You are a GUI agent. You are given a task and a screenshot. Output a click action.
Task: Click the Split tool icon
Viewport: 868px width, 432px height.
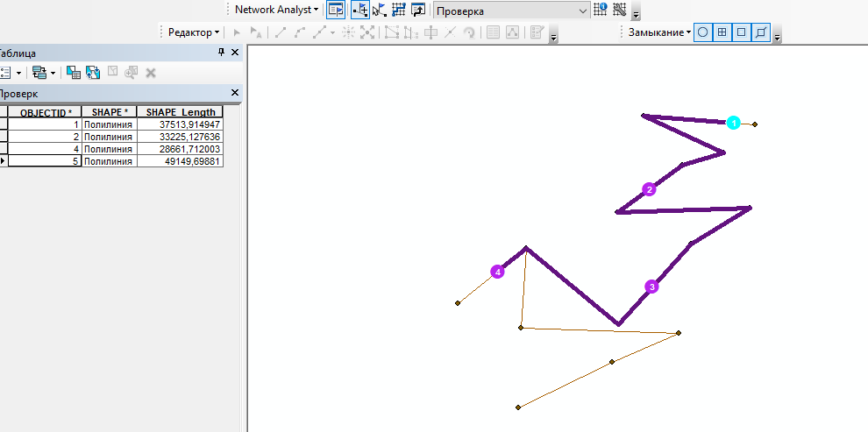point(430,32)
